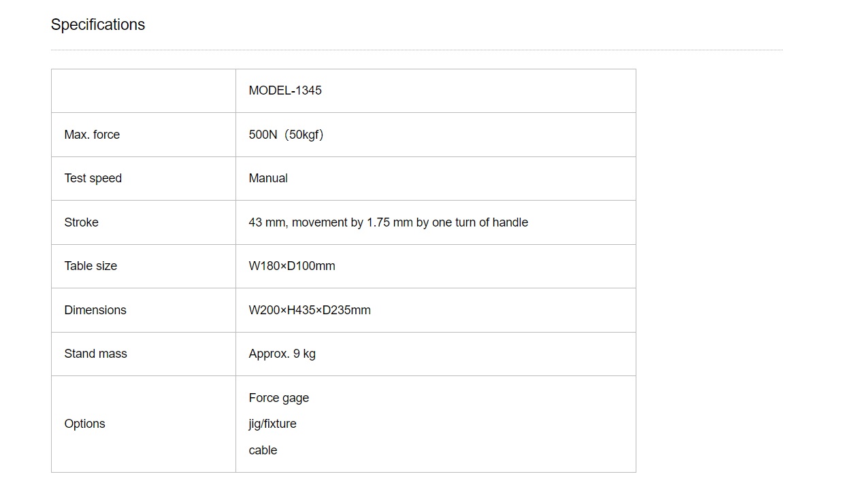The height and width of the screenshot is (504, 846).
Task: Click the empty top-left table cell
Action: pyautogui.click(x=144, y=91)
